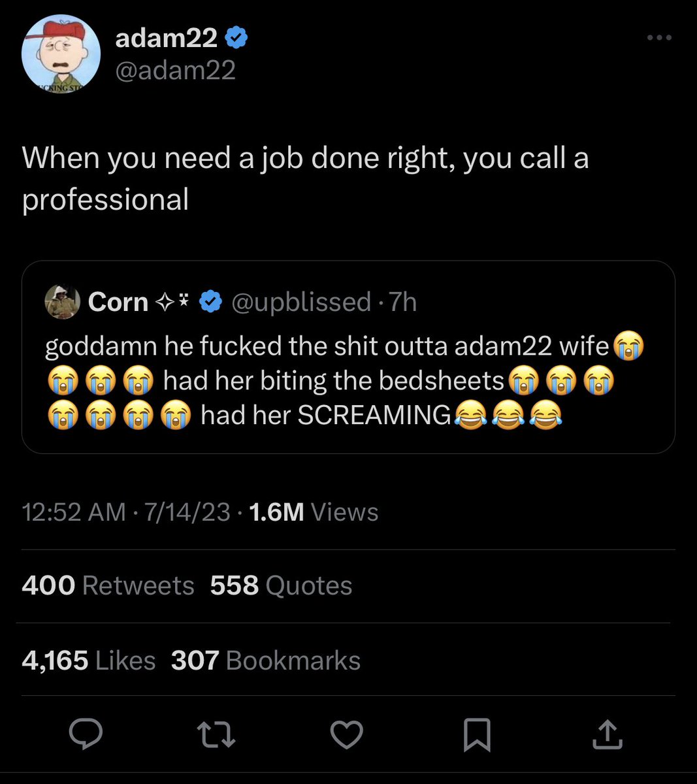Open adam22's profile avatar
The image size is (697, 784).
pos(61,55)
